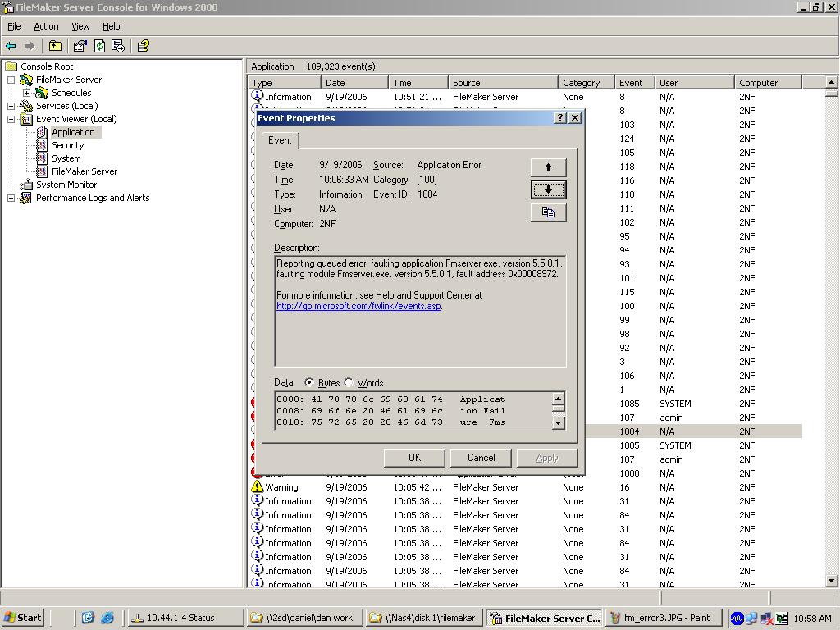
Task: Select the System Monitor icon
Action: [x=26, y=185]
